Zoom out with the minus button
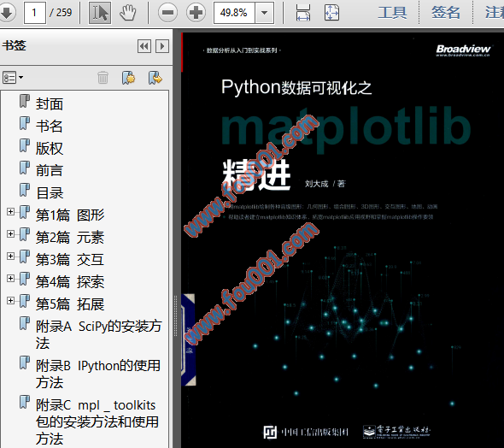This screenshot has width=504, height=448. [167, 13]
